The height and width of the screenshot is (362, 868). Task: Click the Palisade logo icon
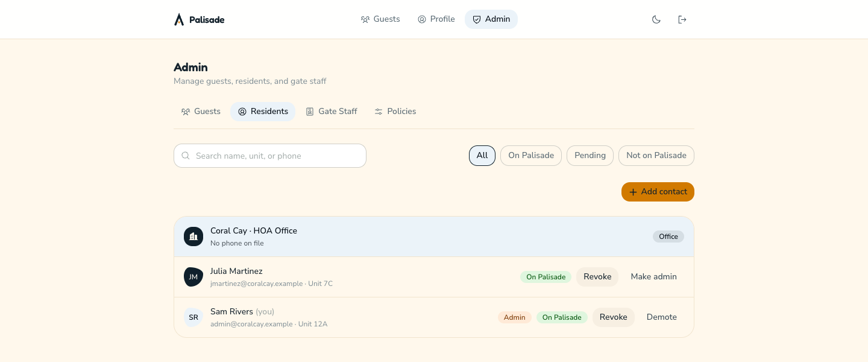(179, 19)
